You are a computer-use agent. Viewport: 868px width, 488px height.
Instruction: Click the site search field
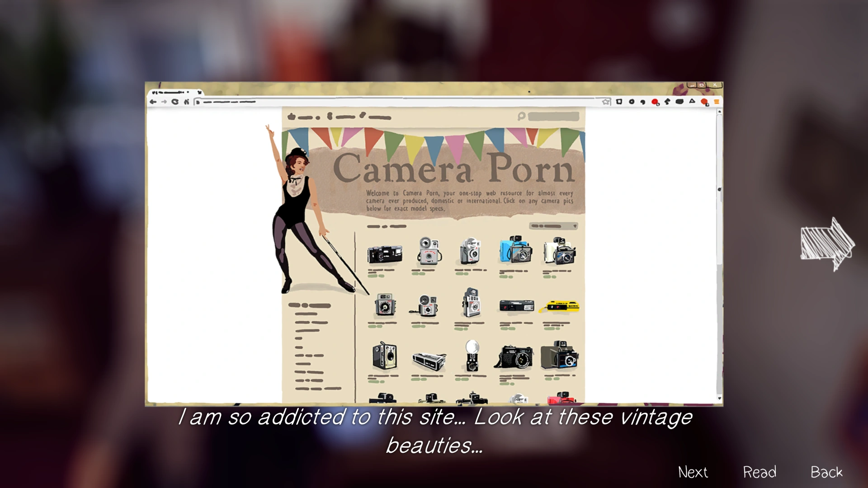(x=553, y=117)
